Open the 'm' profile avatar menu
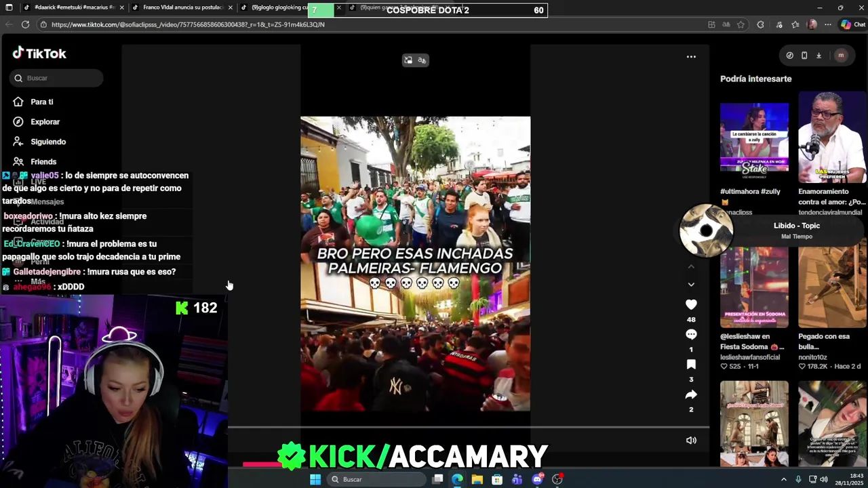 pyautogui.click(x=841, y=56)
